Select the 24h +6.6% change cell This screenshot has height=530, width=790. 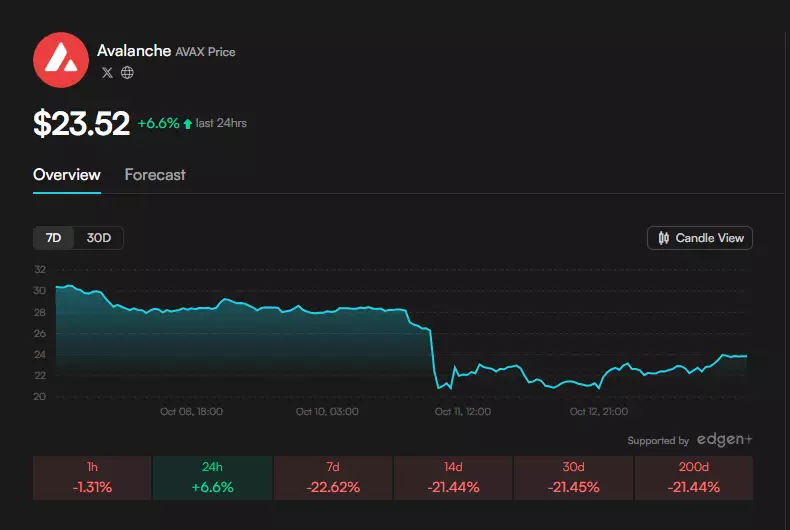pyautogui.click(x=211, y=478)
